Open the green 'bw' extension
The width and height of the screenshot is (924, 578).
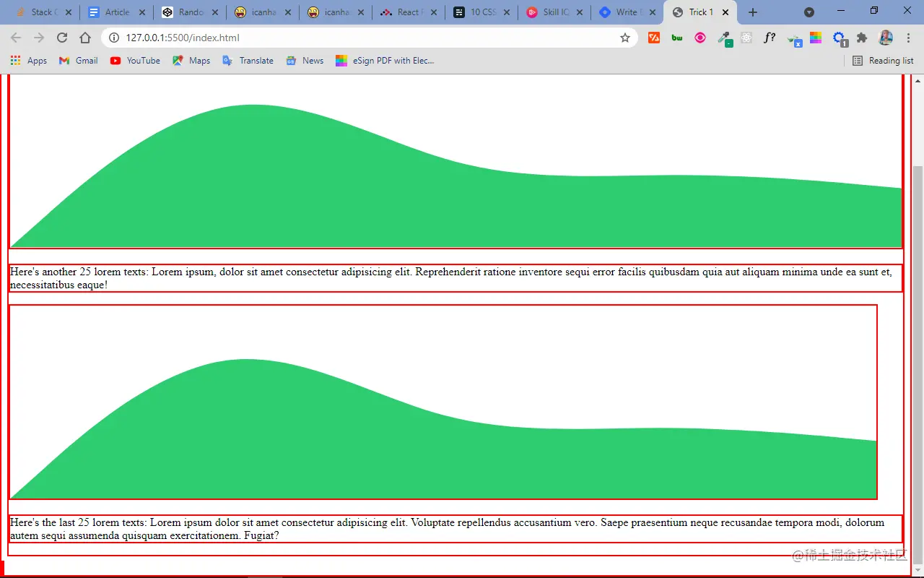click(x=677, y=38)
